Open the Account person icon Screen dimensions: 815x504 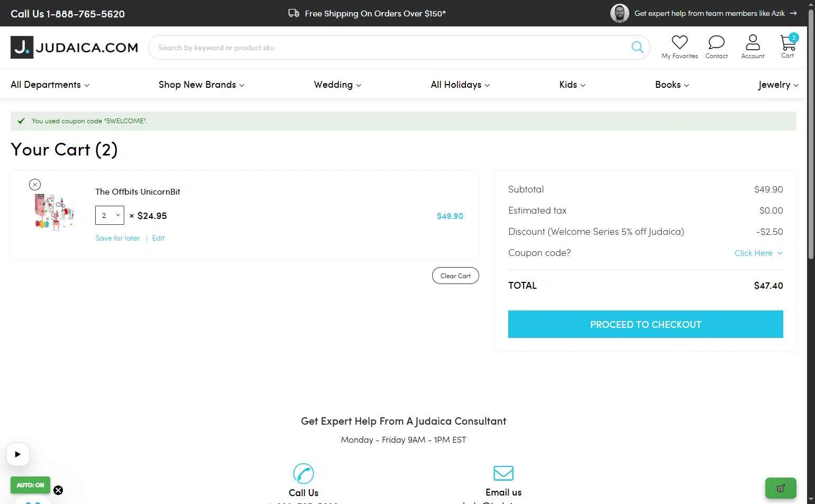[753, 42]
